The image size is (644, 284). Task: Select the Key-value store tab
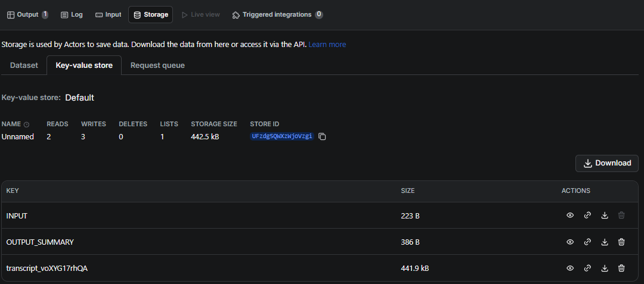pos(84,65)
